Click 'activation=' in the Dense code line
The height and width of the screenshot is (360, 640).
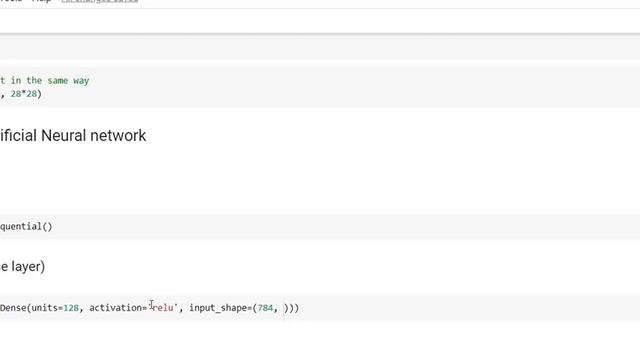(x=118, y=308)
